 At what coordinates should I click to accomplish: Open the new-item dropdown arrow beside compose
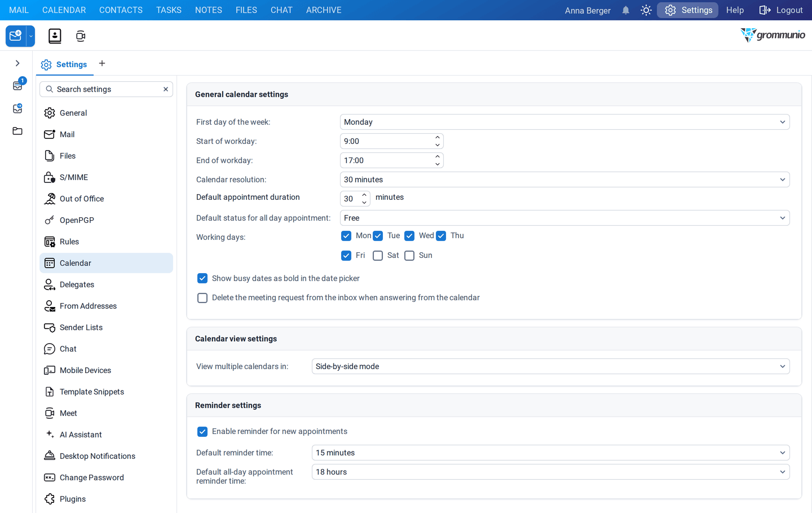(x=31, y=36)
